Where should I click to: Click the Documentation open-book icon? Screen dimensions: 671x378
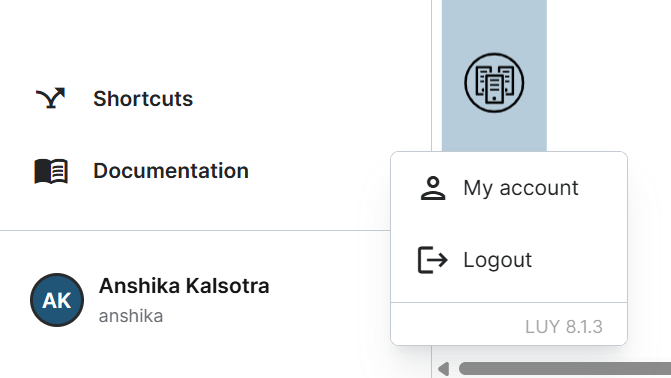coord(51,171)
